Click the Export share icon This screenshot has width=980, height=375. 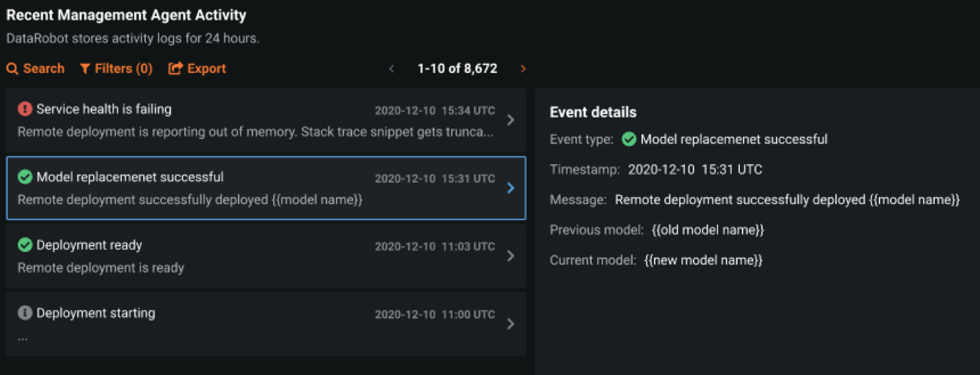[175, 69]
